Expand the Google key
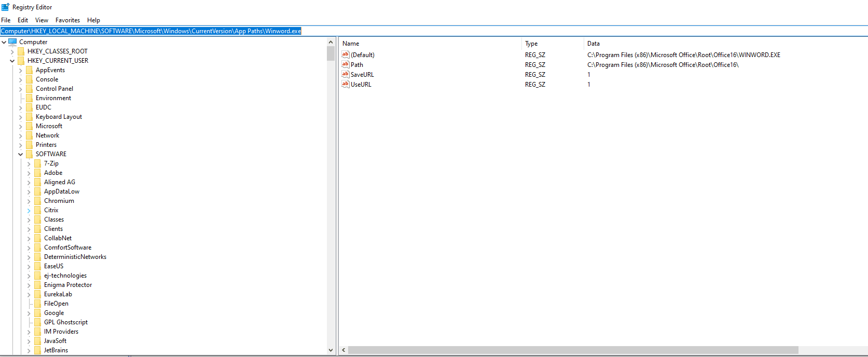 (29, 313)
